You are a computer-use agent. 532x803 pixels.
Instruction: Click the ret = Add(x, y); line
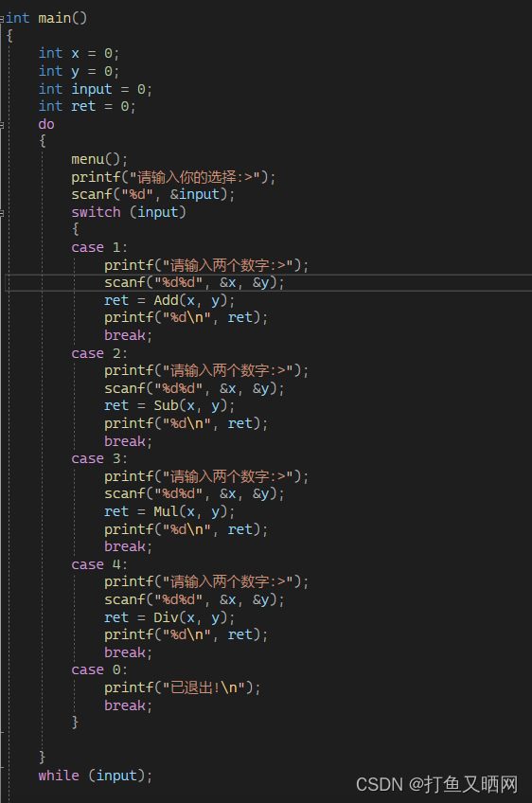(169, 300)
